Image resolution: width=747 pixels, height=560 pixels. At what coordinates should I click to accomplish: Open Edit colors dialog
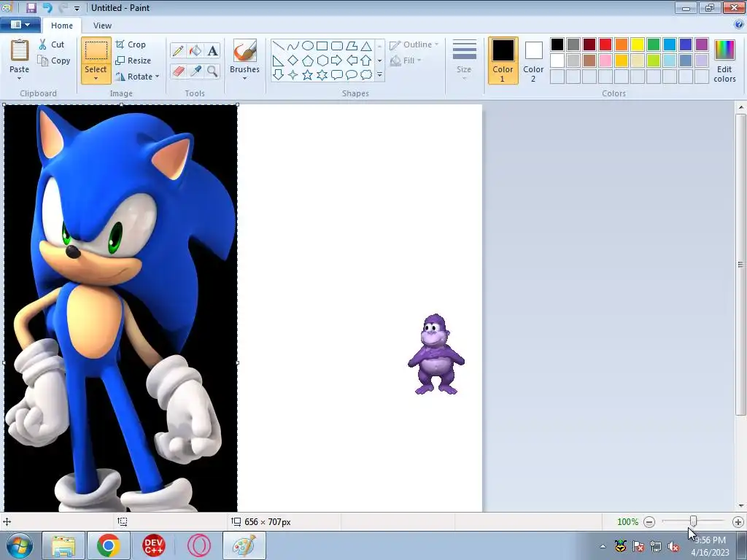(x=724, y=61)
